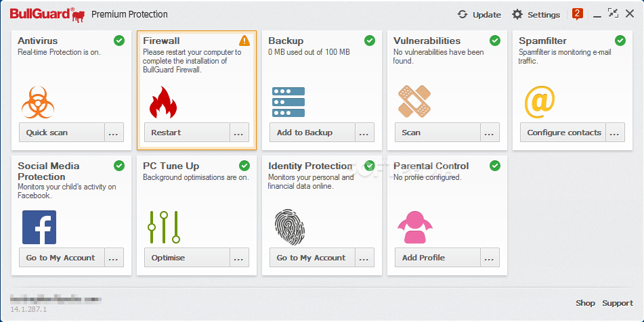
Task: Click the Configure contacts button
Action: pos(563,132)
